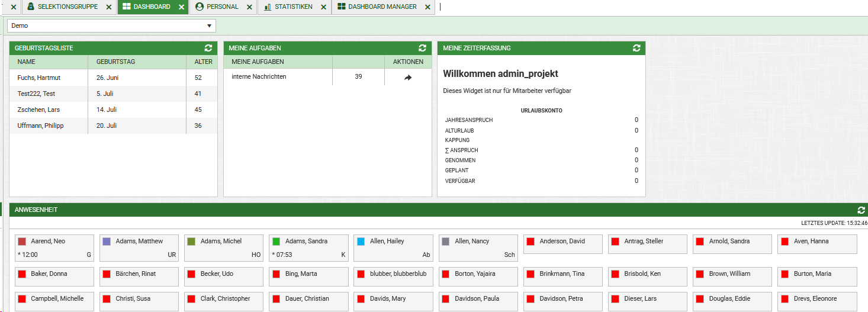The height and width of the screenshot is (312, 868).
Task: Open interne Nachrichten via arrow action
Action: point(408,77)
